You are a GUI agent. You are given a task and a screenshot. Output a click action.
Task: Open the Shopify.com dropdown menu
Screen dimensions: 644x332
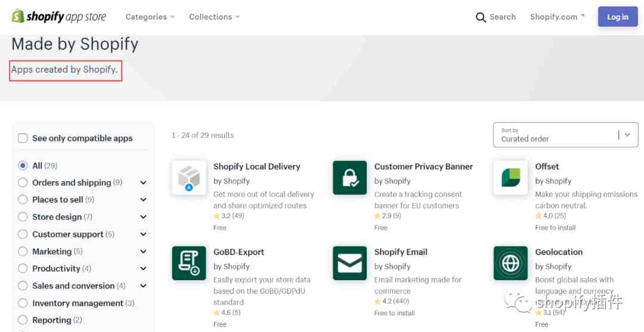coord(558,17)
